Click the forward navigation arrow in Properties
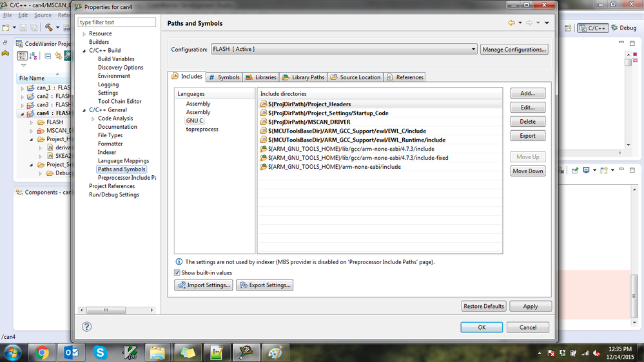Image resolution: width=644 pixels, height=362 pixels. 529,23
